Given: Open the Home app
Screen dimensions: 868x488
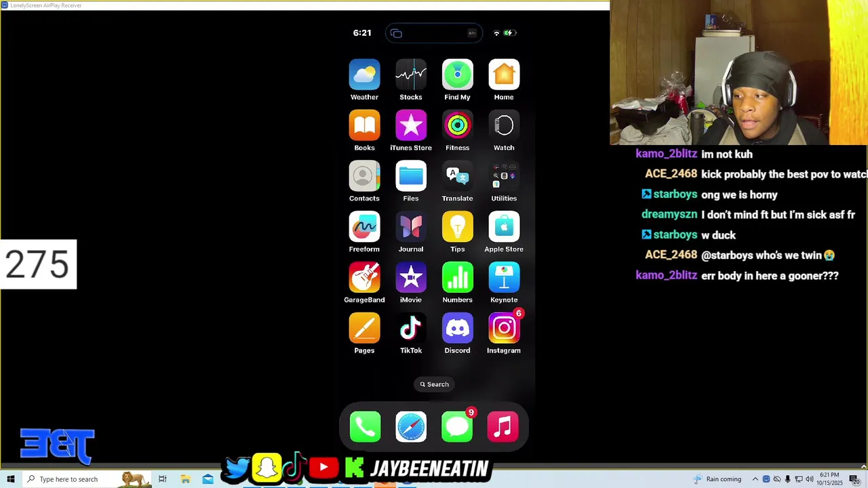Looking at the screenshot, I should (504, 75).
